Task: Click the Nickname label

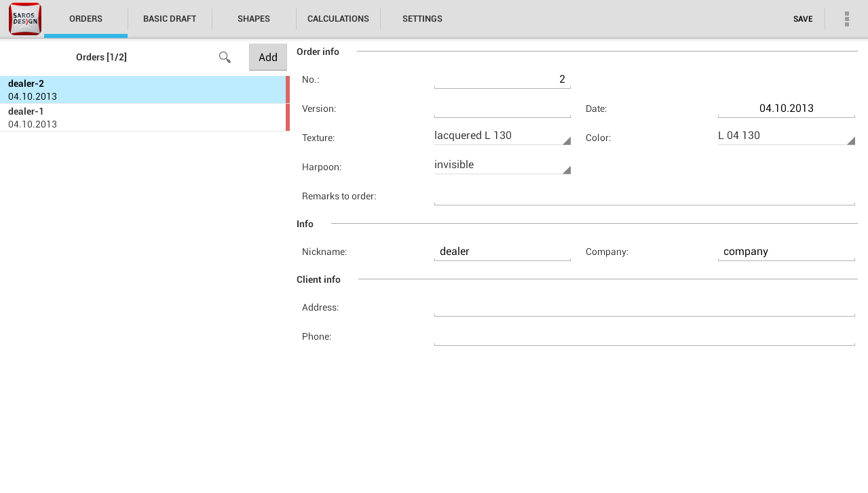Action: tap(324, 252)
